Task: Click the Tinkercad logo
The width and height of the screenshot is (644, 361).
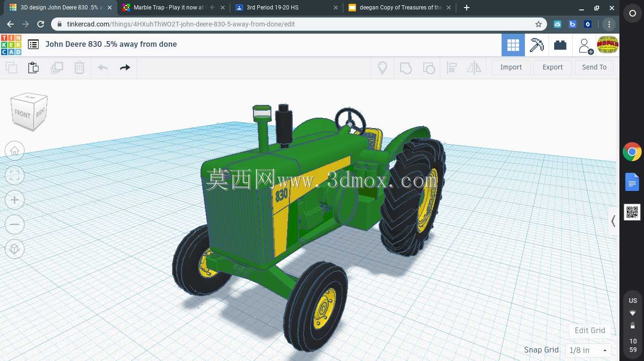Action: (x=11, y=44)
